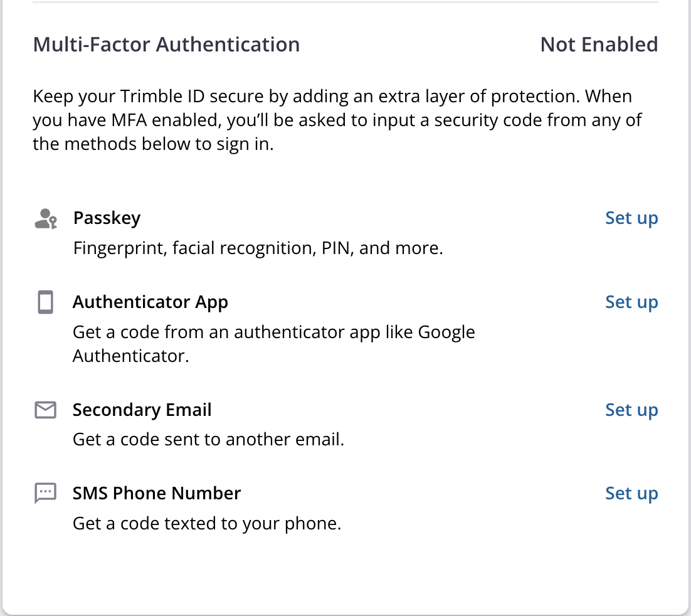Select the Secondary Email title

[142, 410]
